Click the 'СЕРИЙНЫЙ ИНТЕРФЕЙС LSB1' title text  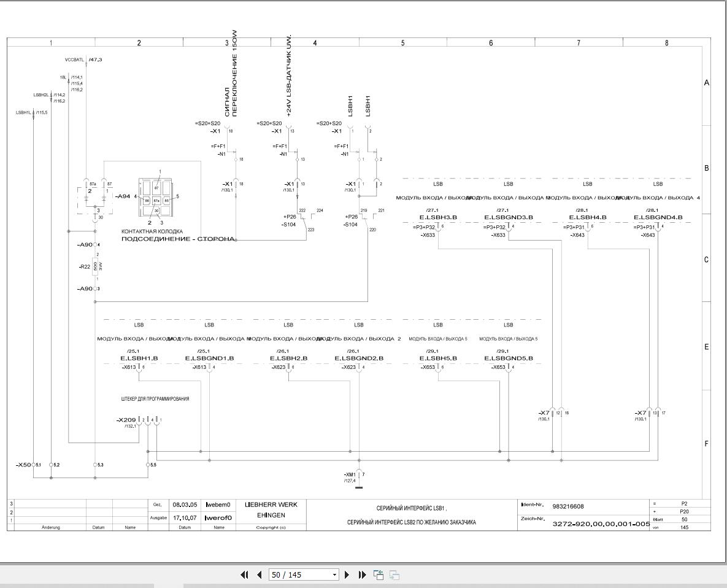(x=411, y=508)
